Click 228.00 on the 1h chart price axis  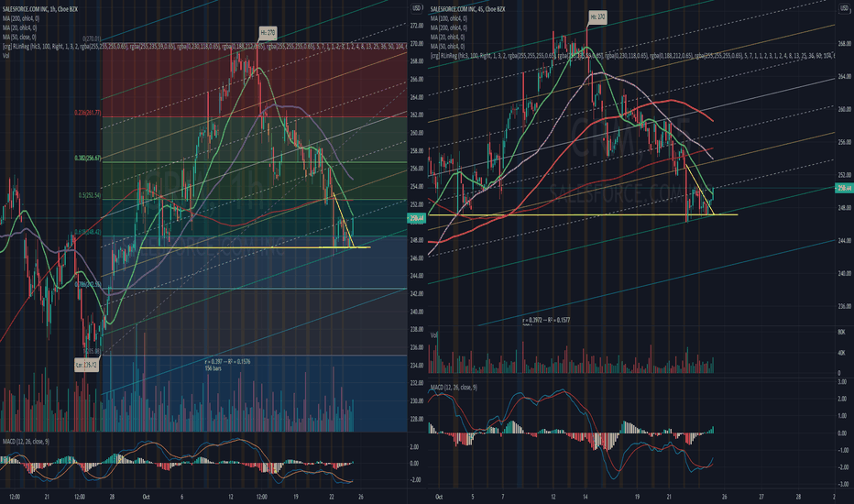pyautogui.click(x=417, y=419)
